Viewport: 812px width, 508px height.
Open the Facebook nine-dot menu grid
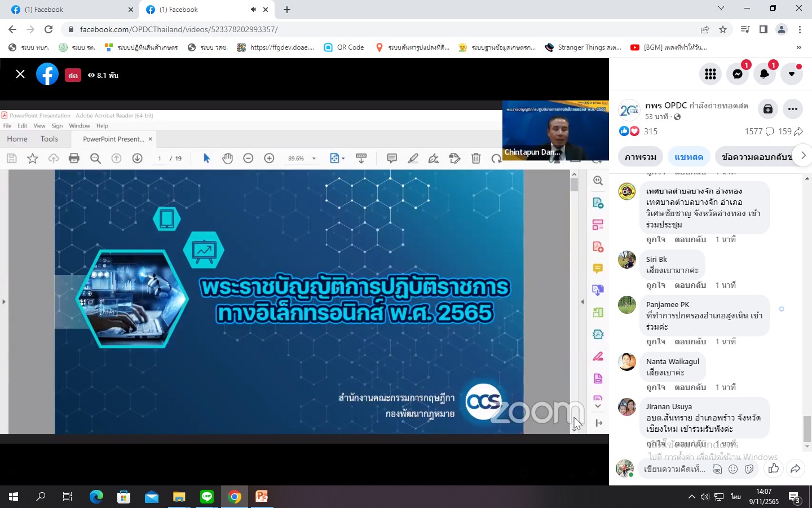point(710,74)
